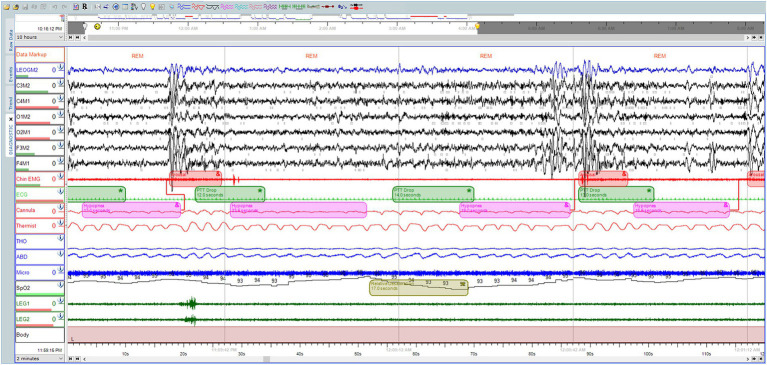Image resolution: width=767 pixels, height=365 pixels.
Task: Select the blue waveform montage icon
Action: [x=183, y=7]
